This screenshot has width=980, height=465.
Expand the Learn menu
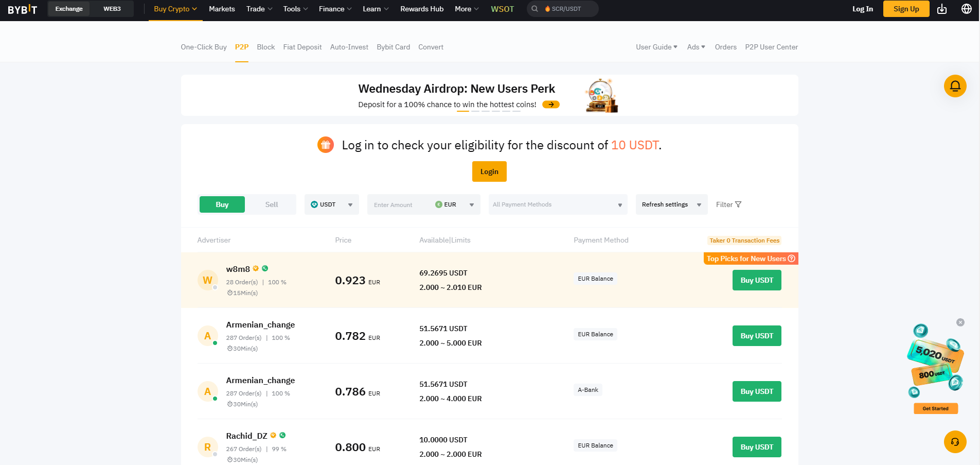[376, 9]
